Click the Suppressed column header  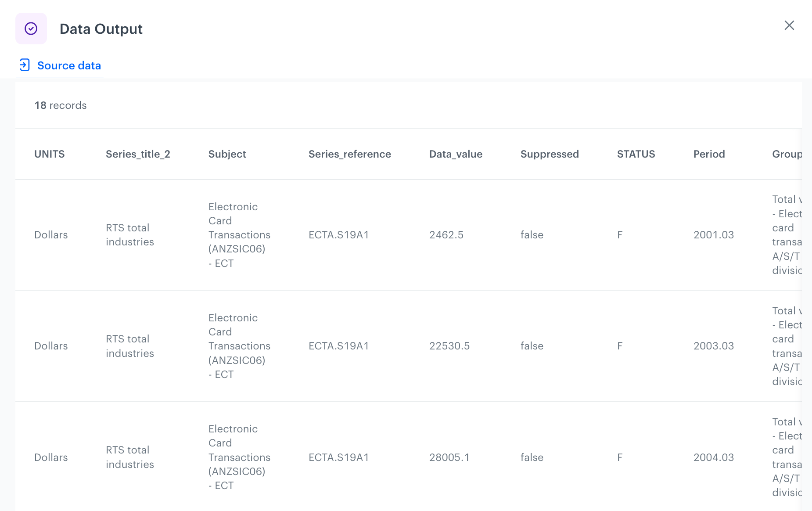550,154
